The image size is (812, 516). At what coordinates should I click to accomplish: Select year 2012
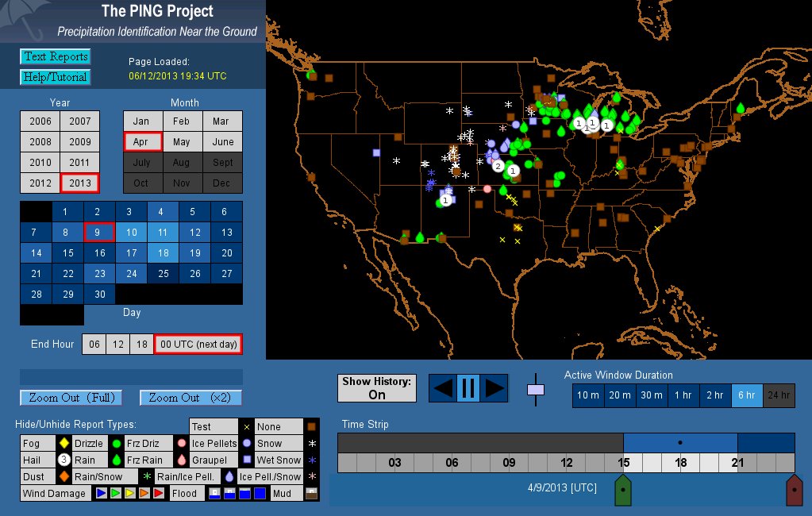click(x=40, y=183)
